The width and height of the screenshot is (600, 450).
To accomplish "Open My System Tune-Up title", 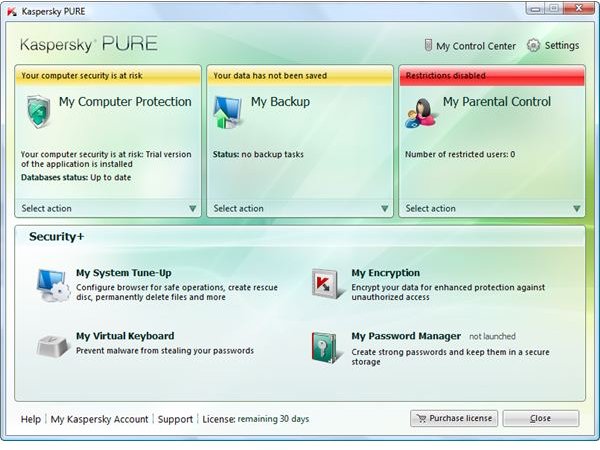I will [124, 273].
